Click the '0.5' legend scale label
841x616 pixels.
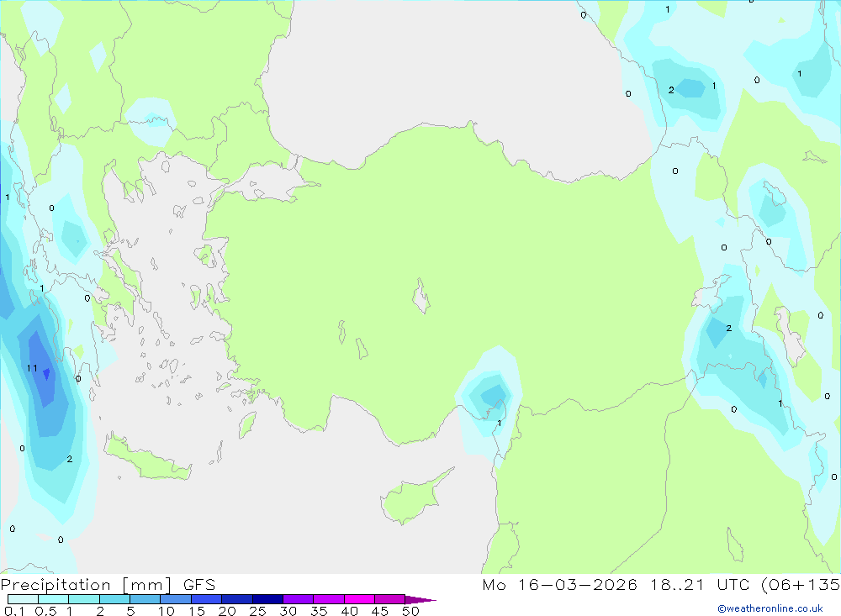pyautogui.click(x=45, y=611)
